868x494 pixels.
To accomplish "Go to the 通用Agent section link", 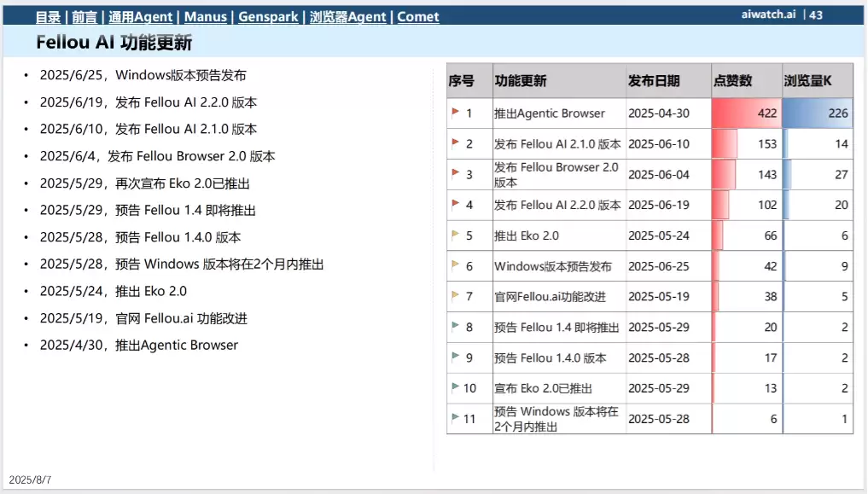I will pyautogui.click(x=140, y=17).
